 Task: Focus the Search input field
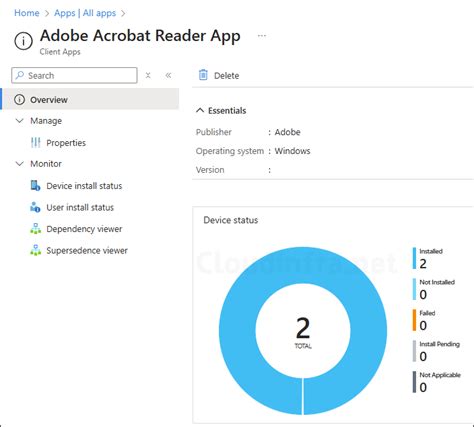(74, 75)
